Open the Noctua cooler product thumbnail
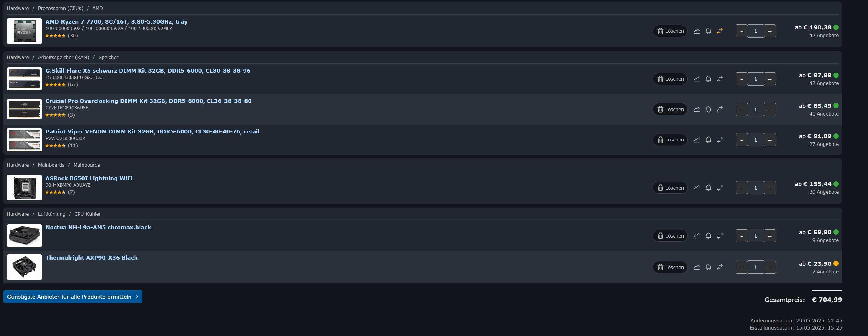 [x=24, y=235]
